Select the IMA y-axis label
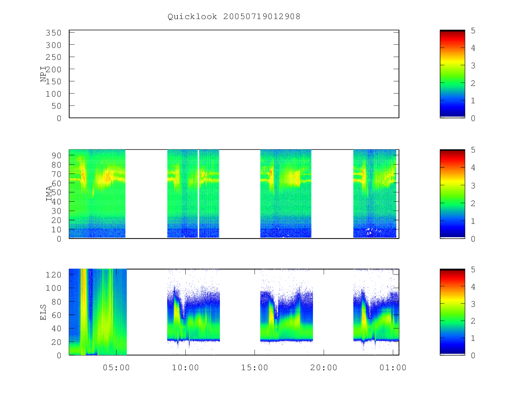 click(49, 194)
